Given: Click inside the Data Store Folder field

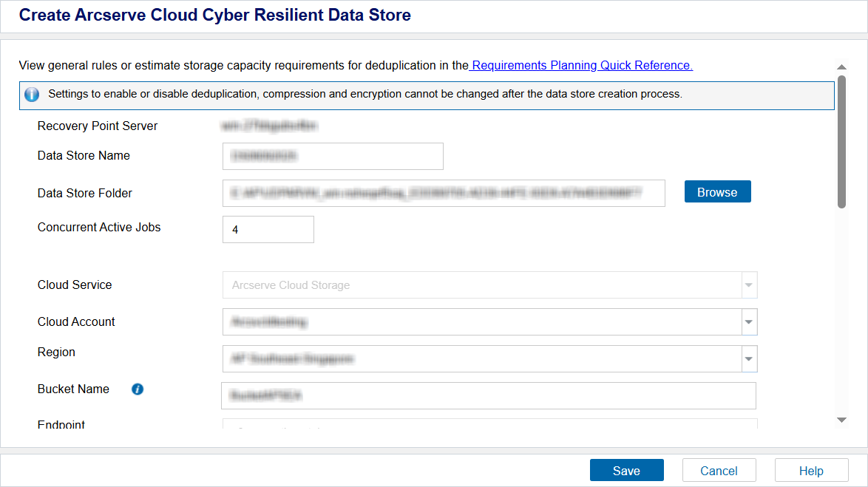Looking at the screenshot, I should (444, 193).
